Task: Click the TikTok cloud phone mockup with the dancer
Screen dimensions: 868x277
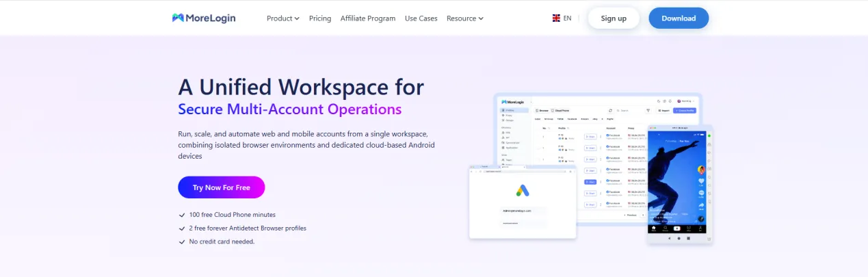Action: [x=681, y=185]
